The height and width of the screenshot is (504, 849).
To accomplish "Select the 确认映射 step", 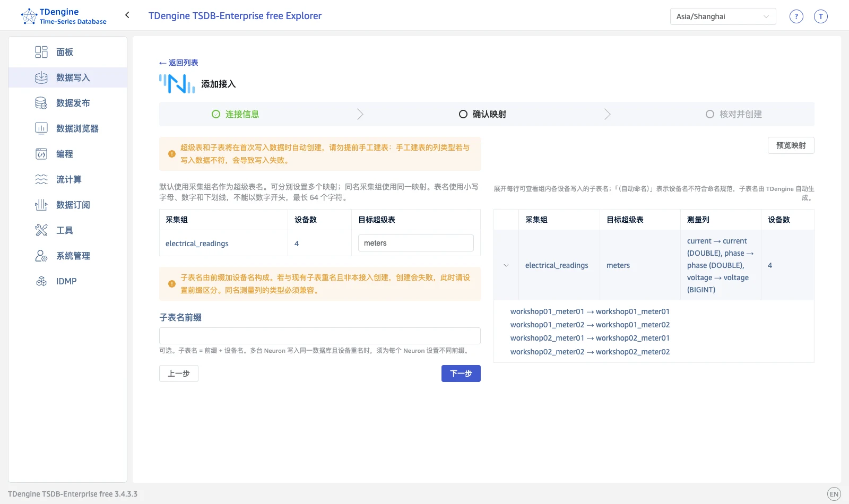I will 483,114.
